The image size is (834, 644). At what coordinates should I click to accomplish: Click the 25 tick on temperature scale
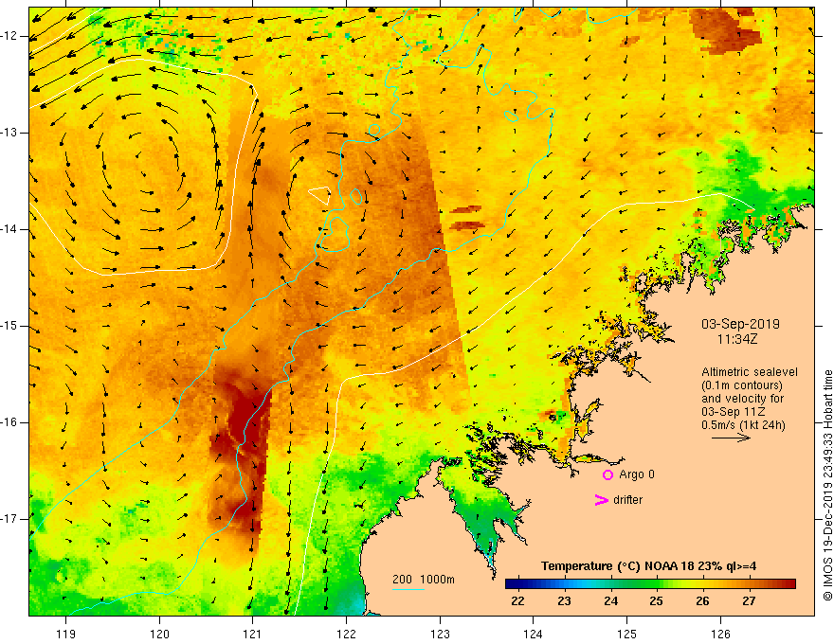(656, 601)
